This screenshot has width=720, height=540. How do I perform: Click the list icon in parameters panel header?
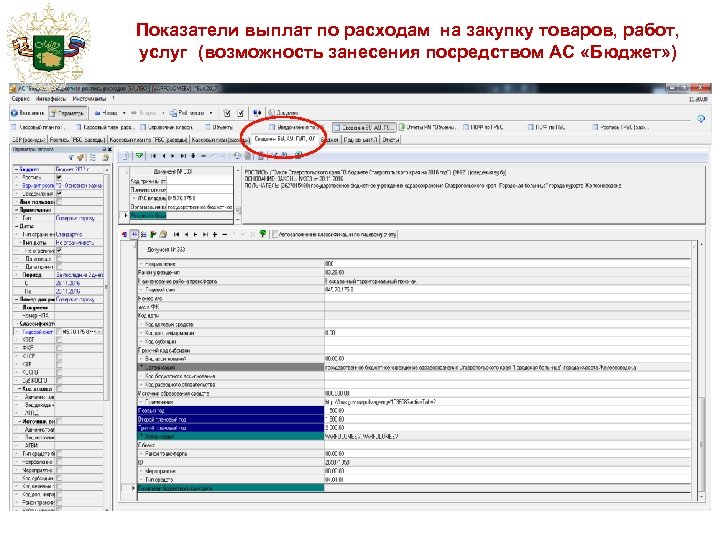click(x=93, y=158)
